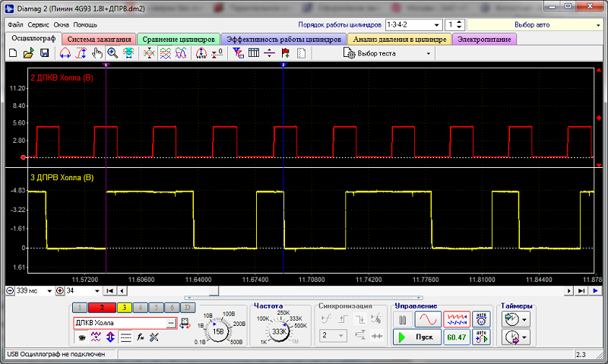
Task: Expand the firing order 1-3-4-2 dropdown
Action: click(436, 25)
